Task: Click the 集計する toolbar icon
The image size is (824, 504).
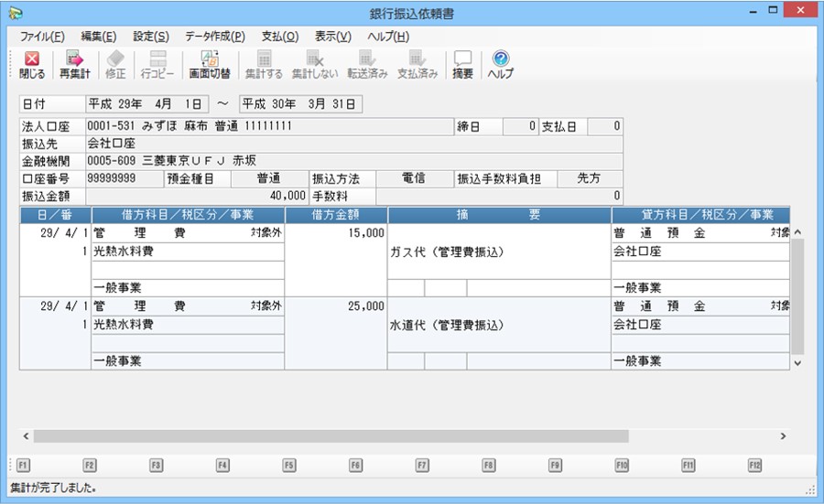Action: [264, 64]
